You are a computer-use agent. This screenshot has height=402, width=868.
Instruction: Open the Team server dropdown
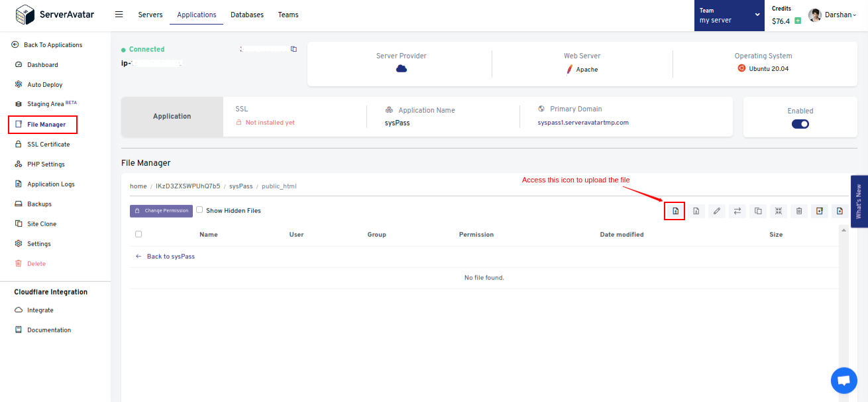729,15
